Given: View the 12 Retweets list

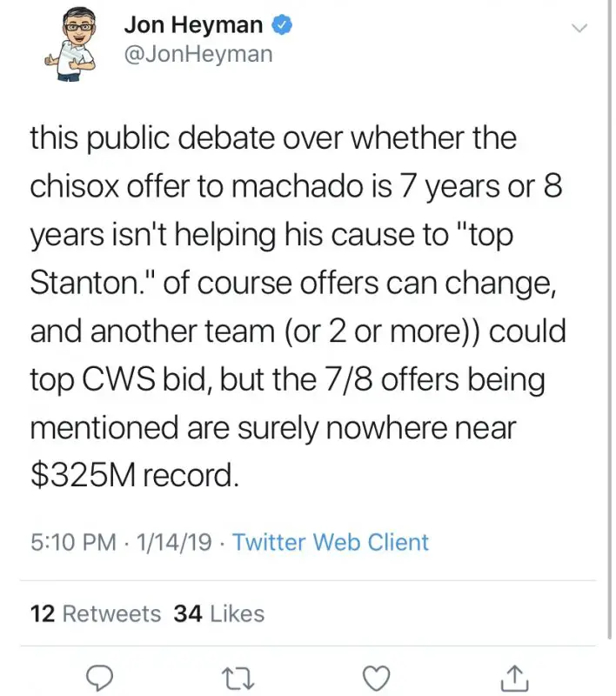Looking at the screenshot, I should click(x=96, y=613).
